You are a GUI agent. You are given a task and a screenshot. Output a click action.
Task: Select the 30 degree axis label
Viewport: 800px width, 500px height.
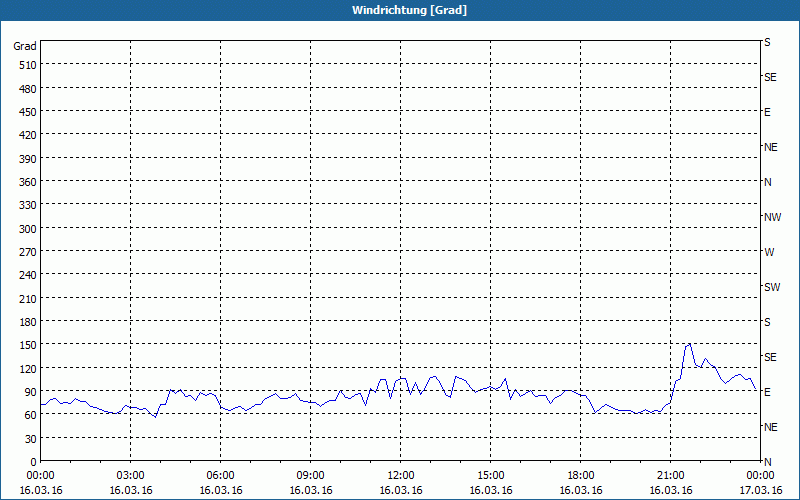[x=31, y=439]
